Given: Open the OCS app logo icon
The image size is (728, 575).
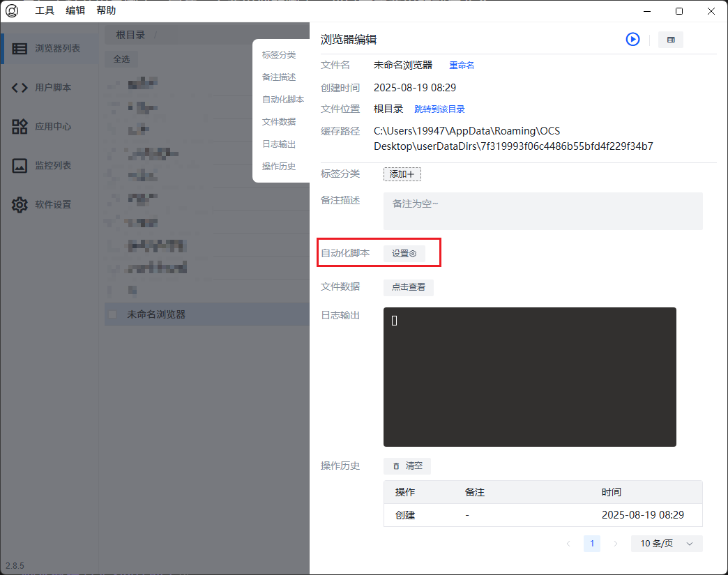Looking at the screenshot, I should pyautogui.click(x=12, y=11).
